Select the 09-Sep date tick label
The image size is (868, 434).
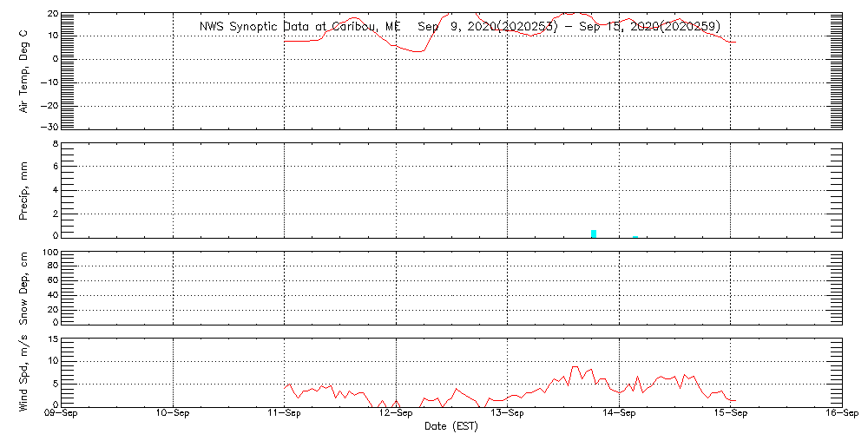[x=62, y=414]
